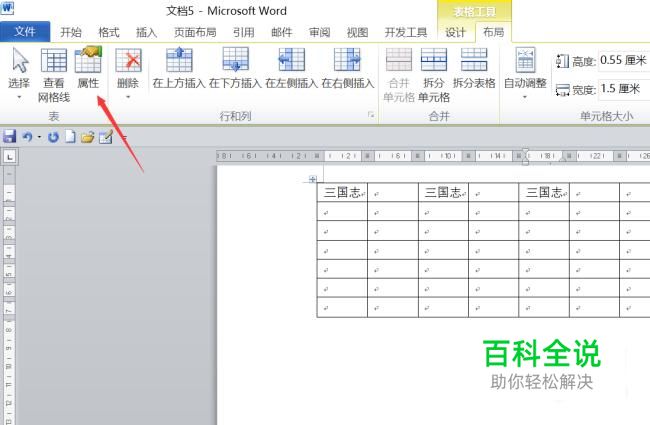
Task: Click the 高度 height field showing 0.55 厘米
Action: click(x=624, y=61)
